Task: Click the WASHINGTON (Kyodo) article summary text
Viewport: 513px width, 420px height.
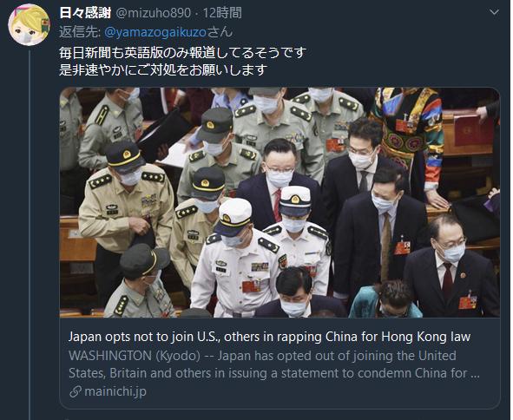Action: pos(273,364)
